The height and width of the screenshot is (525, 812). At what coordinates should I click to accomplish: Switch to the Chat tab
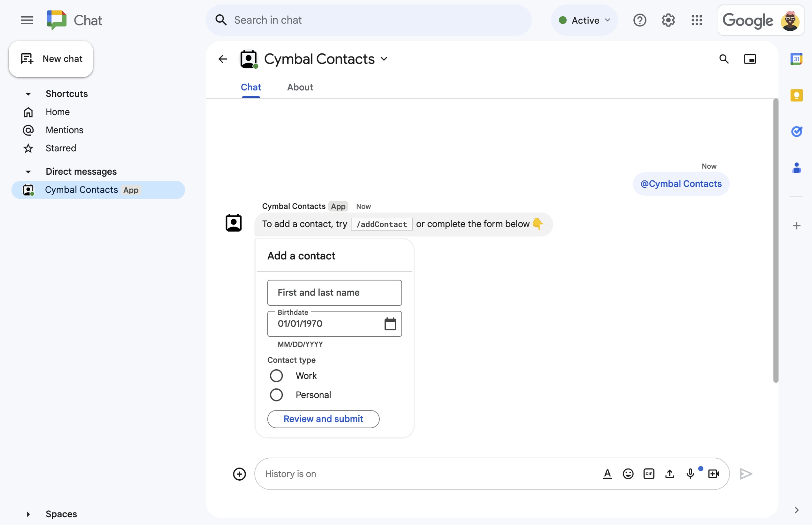click(250, 86)
